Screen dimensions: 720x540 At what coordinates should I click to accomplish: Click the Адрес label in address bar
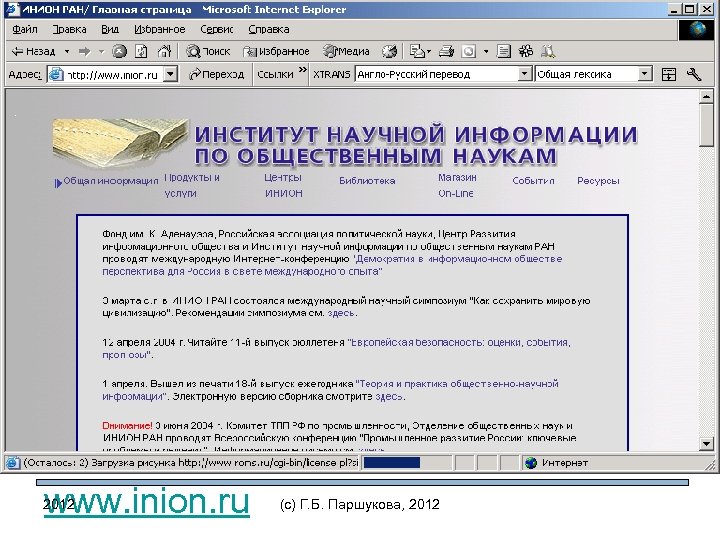(x=25, y=74)
